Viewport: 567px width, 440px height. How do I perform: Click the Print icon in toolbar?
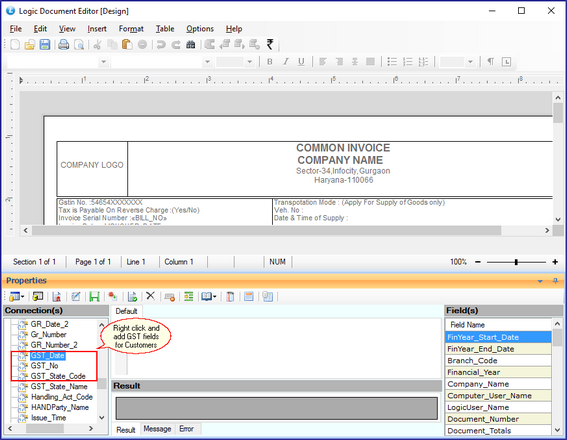tap(64, 44)
